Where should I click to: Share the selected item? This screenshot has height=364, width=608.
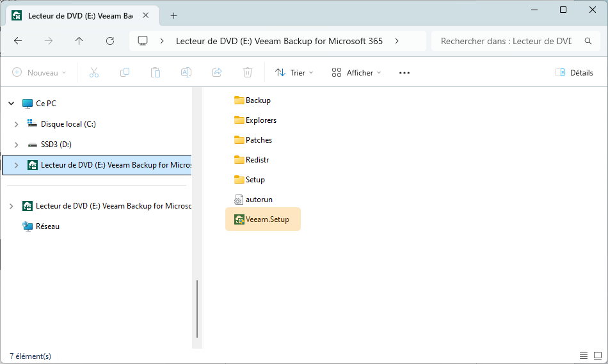[217, 72]
